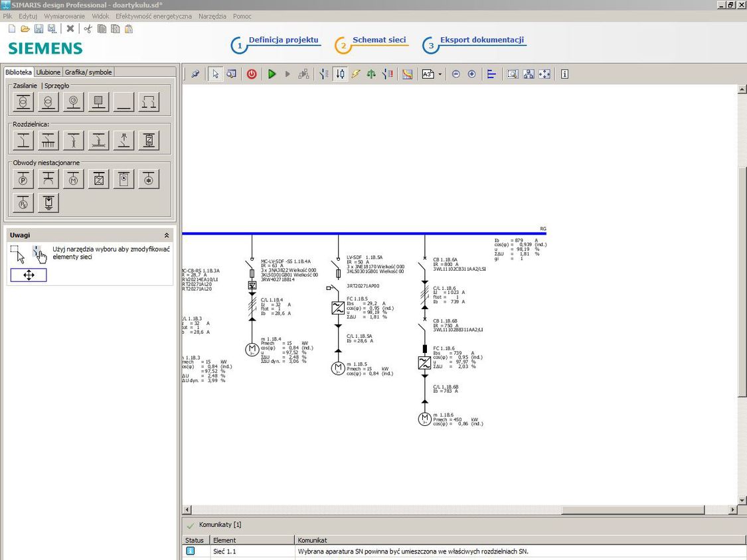Insert transformer with medium voltage source
Viewport: 747px width, 560px height.
(x=23, y=102)
